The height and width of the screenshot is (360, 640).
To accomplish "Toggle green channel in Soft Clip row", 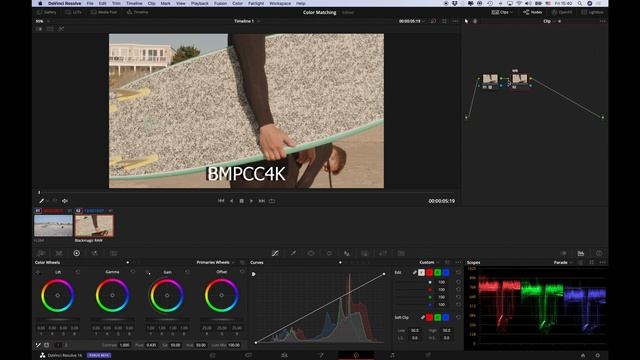I will pos(438,317).
